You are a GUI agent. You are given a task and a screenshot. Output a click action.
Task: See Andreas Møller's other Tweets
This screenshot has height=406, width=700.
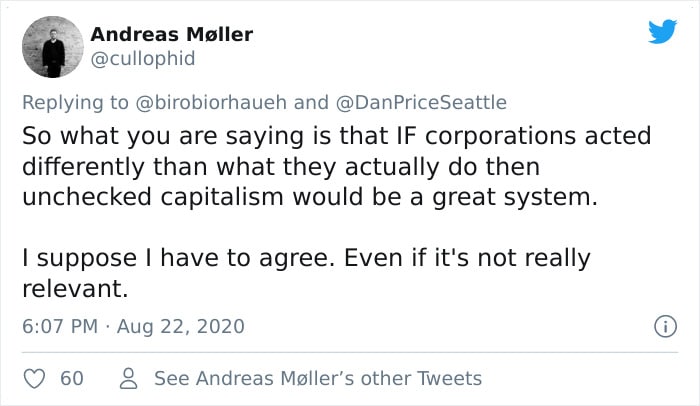[x=318, y=378]
